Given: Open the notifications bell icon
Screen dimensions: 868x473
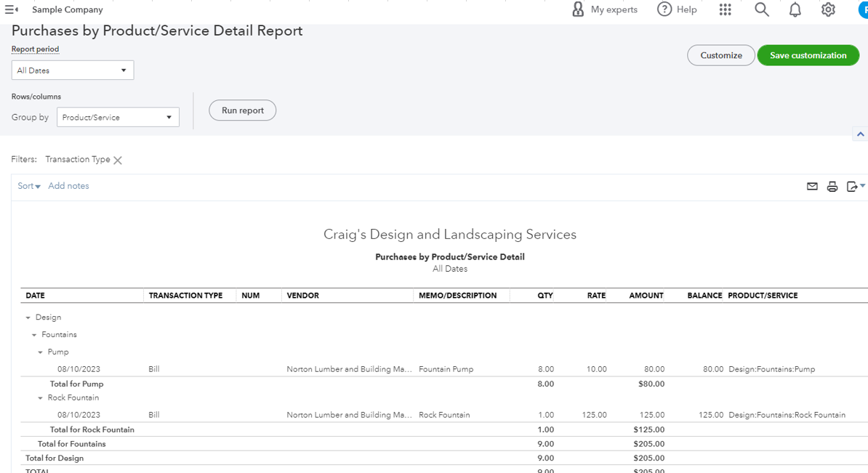Looking at the screenshot, I should click(795, 9).
